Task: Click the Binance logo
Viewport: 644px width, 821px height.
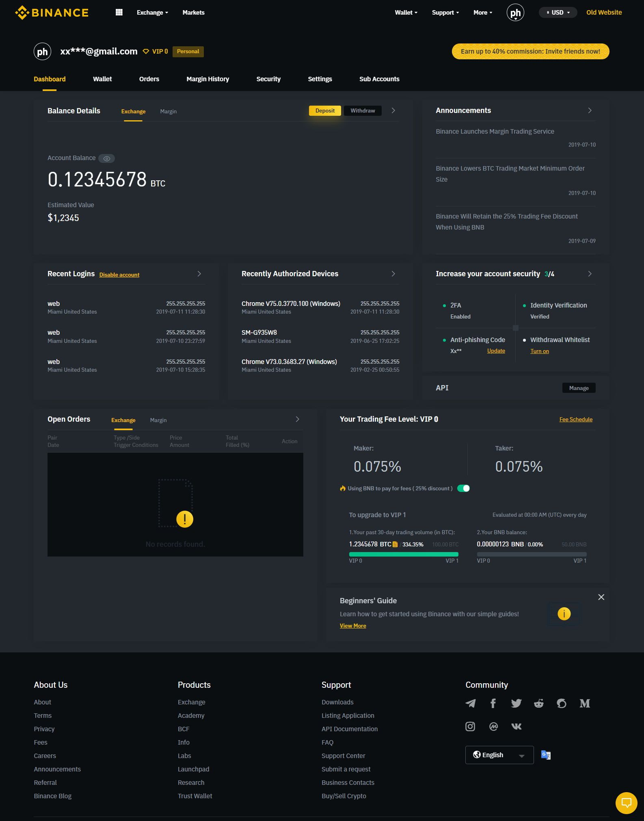Action: click(x=52, y=13)
